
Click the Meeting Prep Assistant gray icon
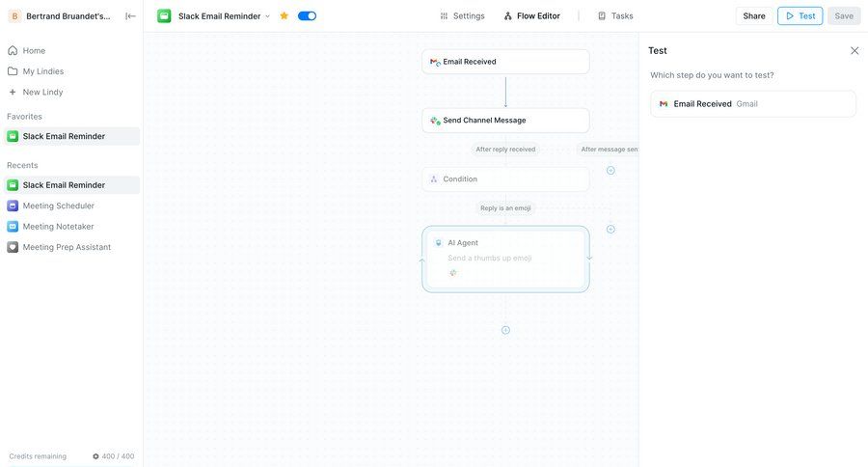pos(13,247)
